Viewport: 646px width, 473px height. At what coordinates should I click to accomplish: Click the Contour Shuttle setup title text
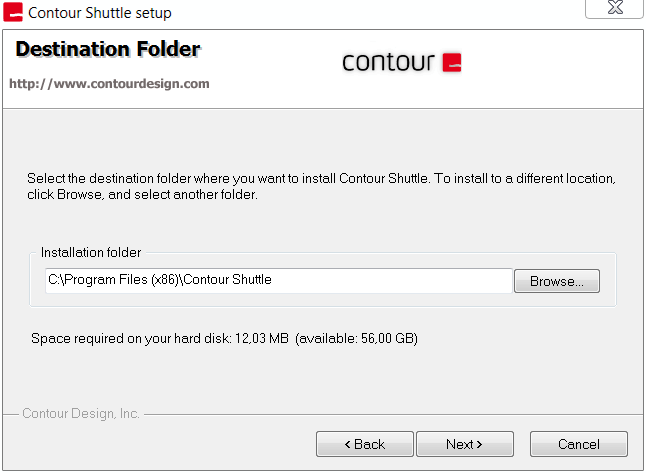[x=100, y=13]
